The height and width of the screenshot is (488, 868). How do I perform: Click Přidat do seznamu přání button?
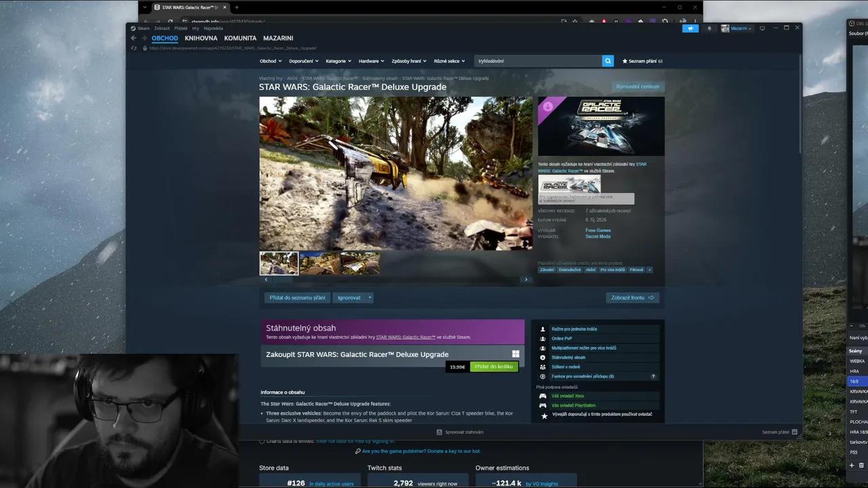[x=297, y=298]
